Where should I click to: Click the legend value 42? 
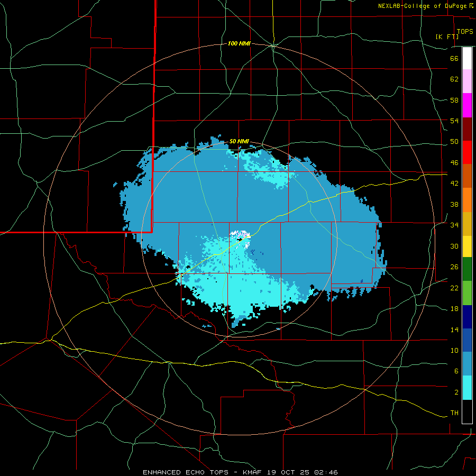pyautogui.click(x=454, y=184)
